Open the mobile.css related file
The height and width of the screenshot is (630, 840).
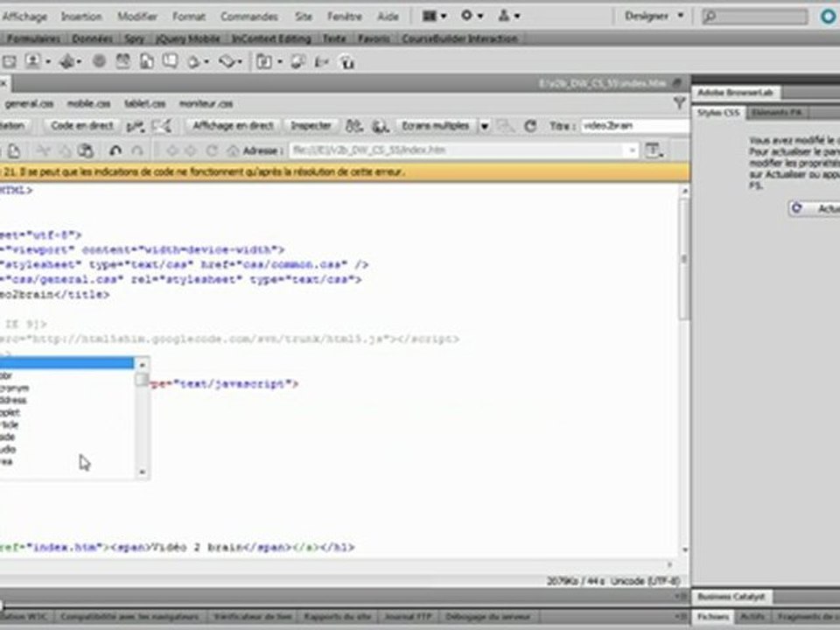(x=89, y=103)
